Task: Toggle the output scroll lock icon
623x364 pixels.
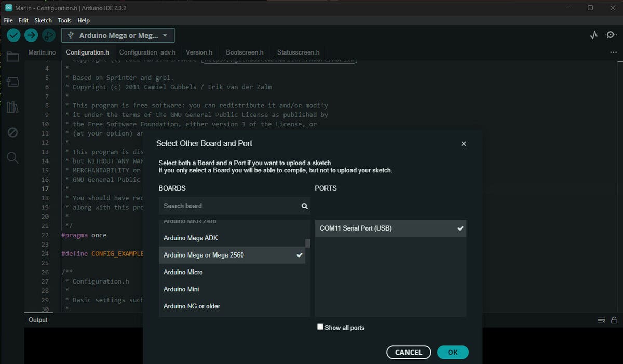Action: [x=614, y=320]
